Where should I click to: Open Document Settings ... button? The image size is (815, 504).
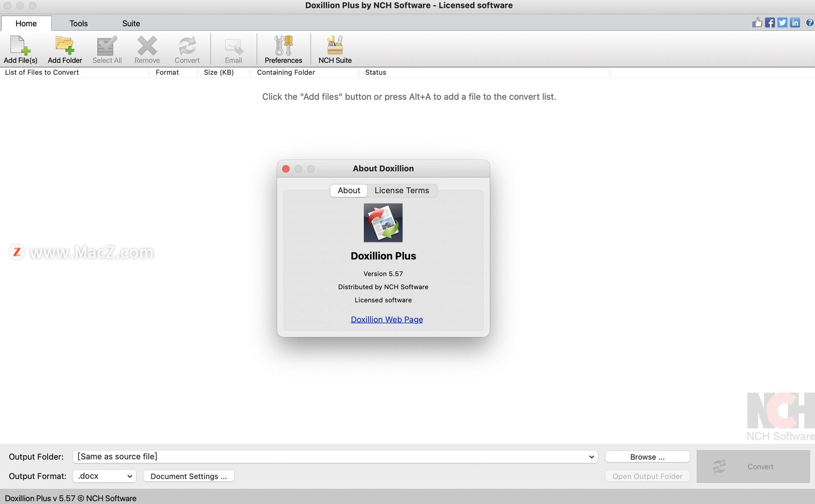pos(188,476)
